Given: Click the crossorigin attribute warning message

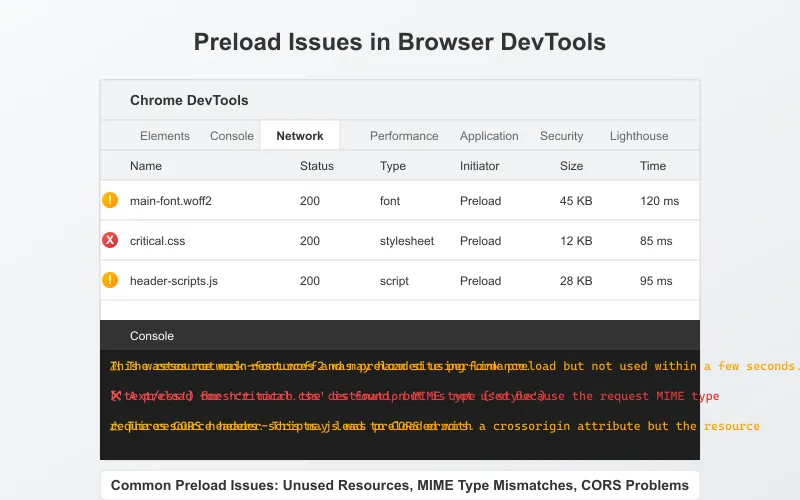Looking at the screenshot, I should [435, 426].
